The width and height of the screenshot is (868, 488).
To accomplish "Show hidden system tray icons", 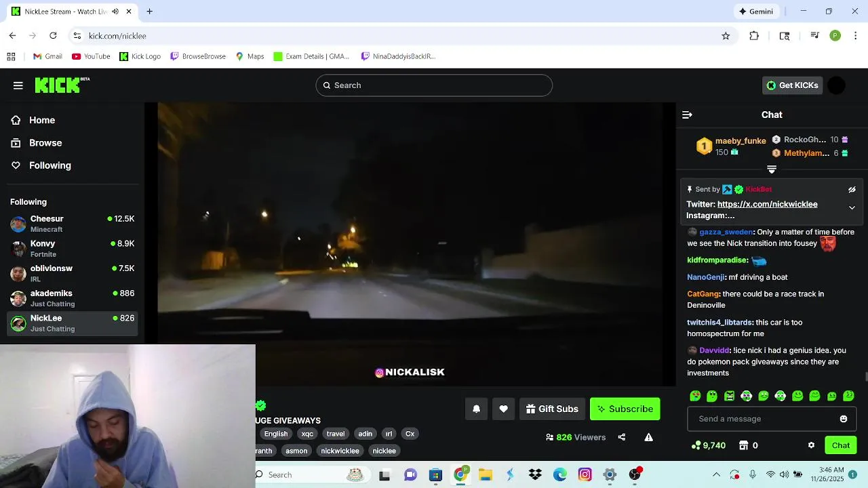I will coord(716,475).
